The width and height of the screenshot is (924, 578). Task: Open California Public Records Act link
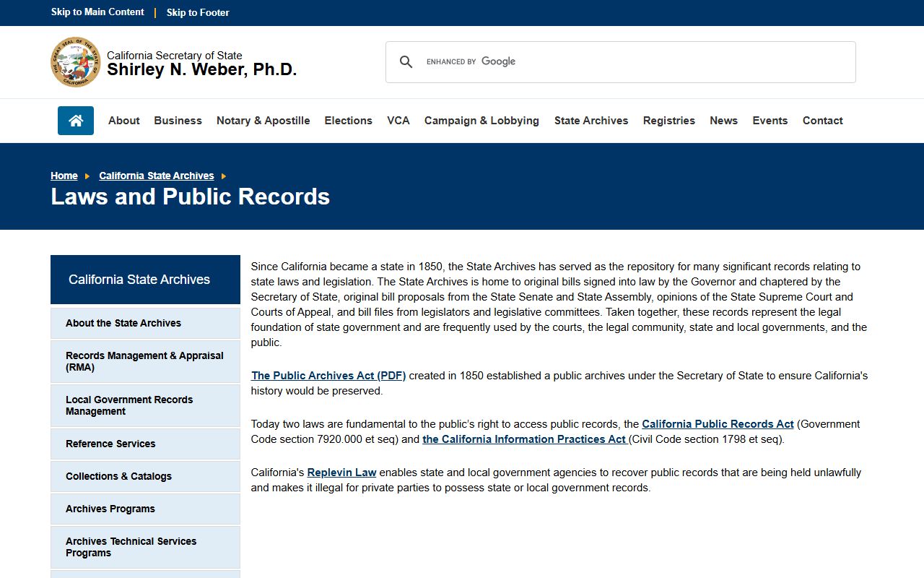[x=718, y=424]
